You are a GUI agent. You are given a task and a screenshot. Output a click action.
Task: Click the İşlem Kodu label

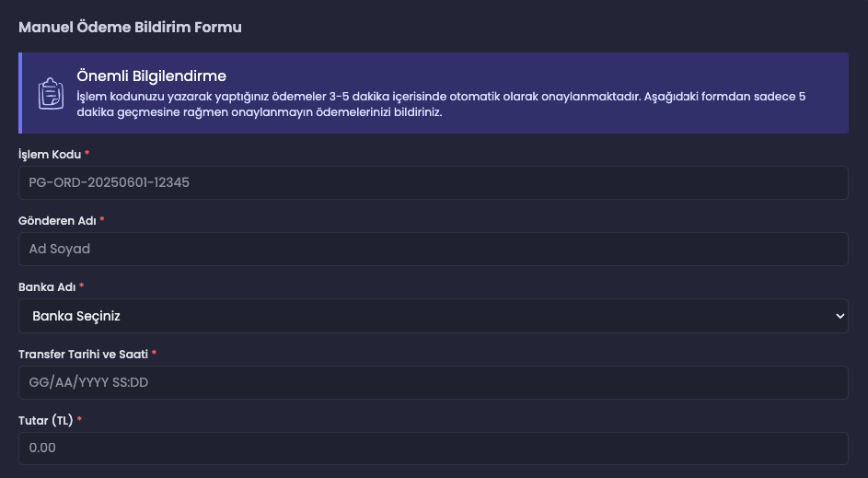[x=50, y=155]
